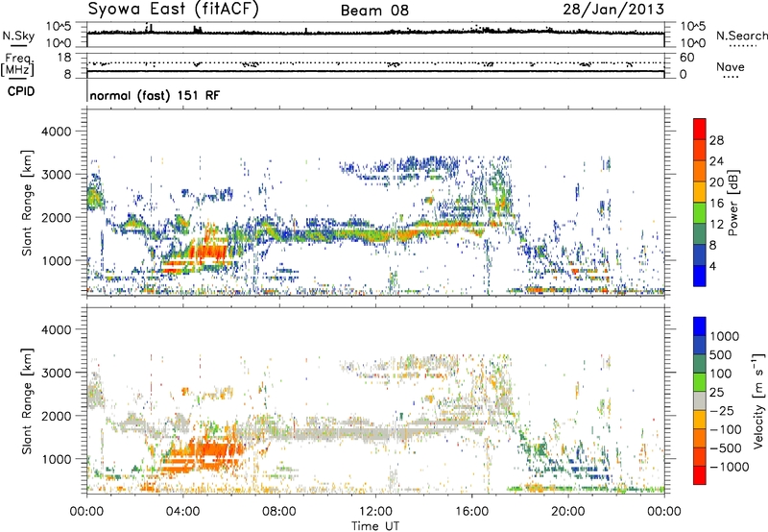This screenshot has width=768, height=532.
Task: Click the gray -25 to 25 velocity color segment
Action: click(700, 400)
